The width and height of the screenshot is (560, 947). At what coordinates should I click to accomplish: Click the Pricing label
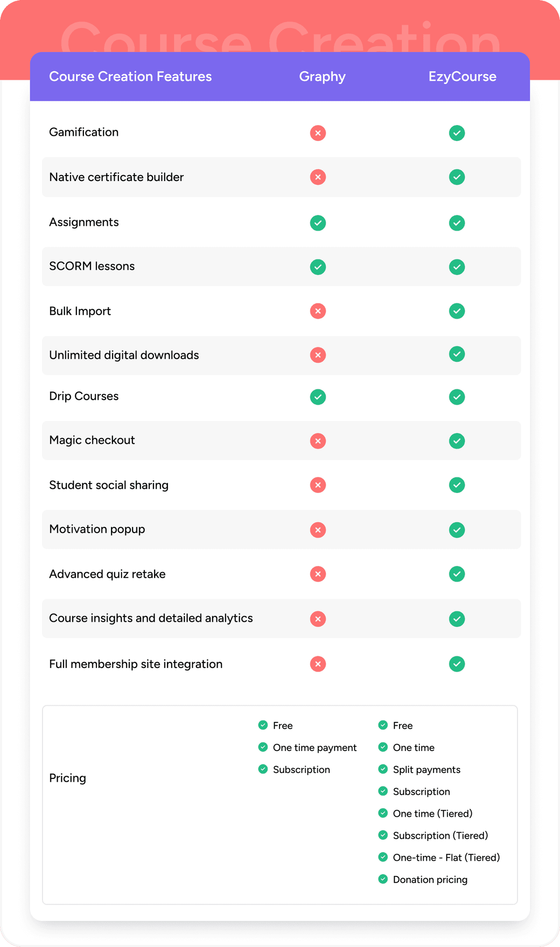(x=68, y=778)
